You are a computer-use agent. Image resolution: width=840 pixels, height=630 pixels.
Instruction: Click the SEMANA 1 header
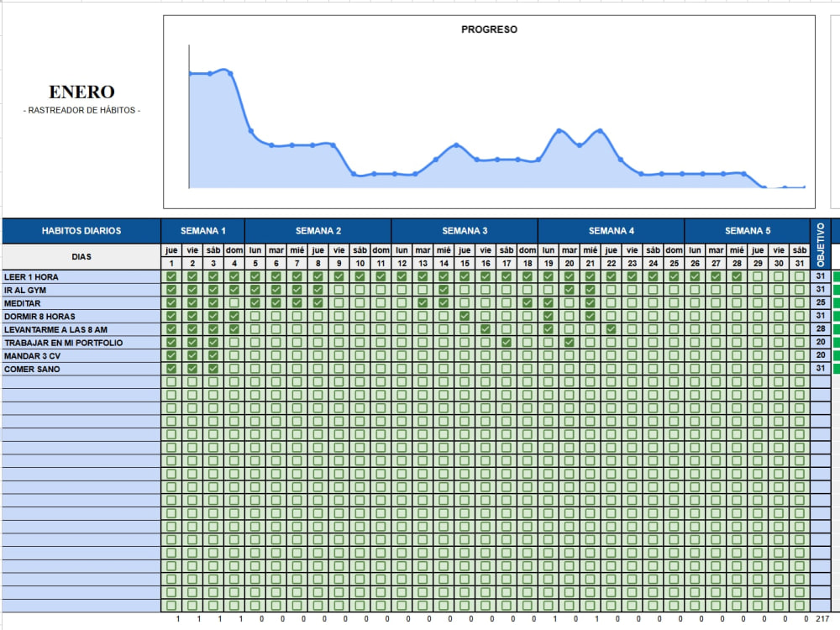203,231
